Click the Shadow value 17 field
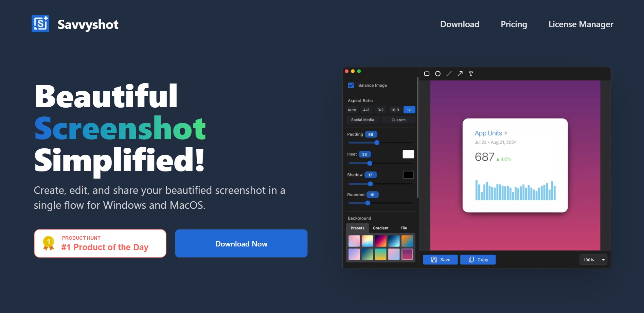644x313 pixels. coord(371,175)
